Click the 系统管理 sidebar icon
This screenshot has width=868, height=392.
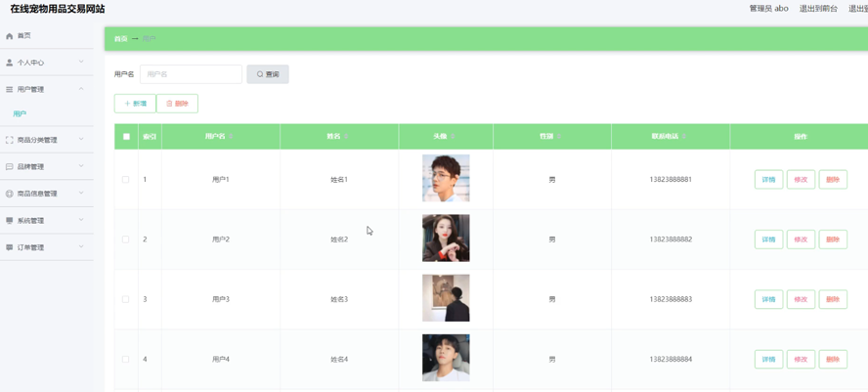[x=9, y=220]
